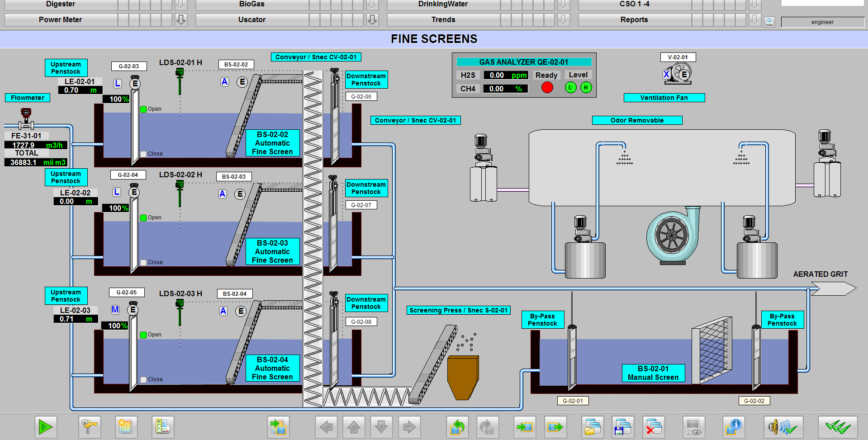
Task: Click the double green checkmark icon
Action: pyautogui.click(x=837, y=427)
